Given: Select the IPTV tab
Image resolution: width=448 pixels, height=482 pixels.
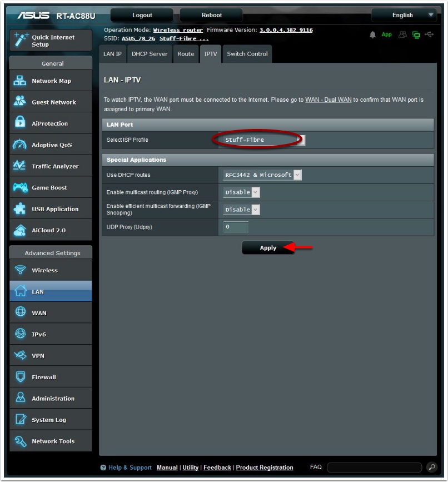Looking at the screenshot, I should click(x=211, y=54).
